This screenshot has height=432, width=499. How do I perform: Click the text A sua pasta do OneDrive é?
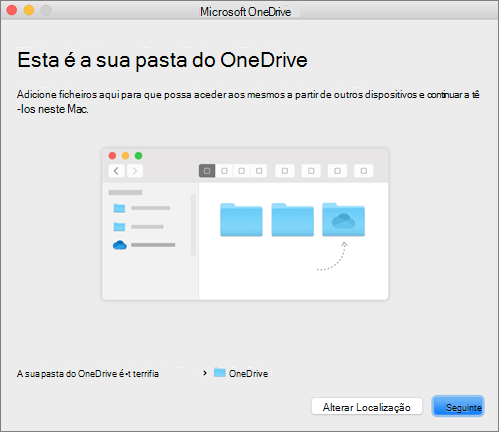[x=70, y=374]
